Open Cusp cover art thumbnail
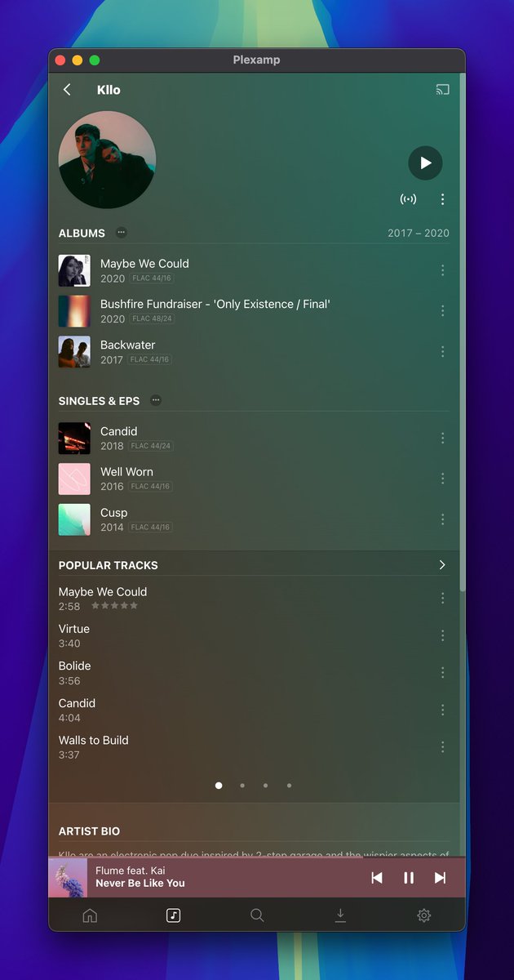The height and width of the screenshot is (980, 514). pos(74,519)
